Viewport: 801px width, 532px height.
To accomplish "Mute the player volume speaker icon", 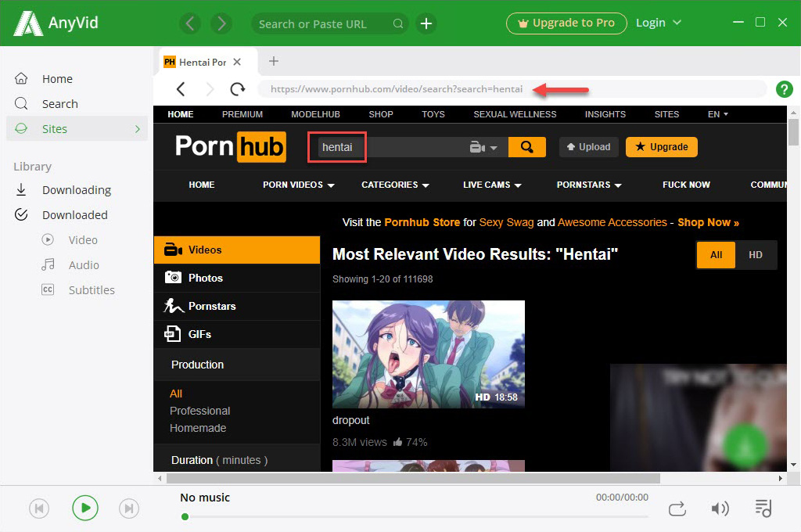I will 720,509.
